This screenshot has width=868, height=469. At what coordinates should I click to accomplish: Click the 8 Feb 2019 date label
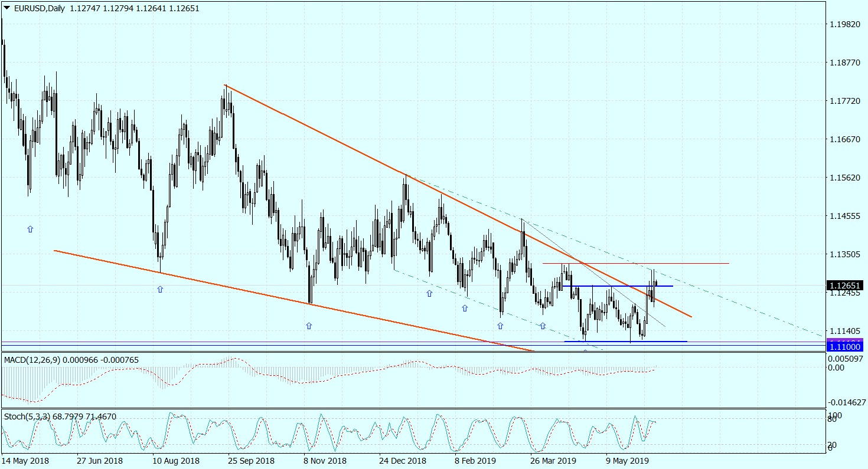pos(475,460)
